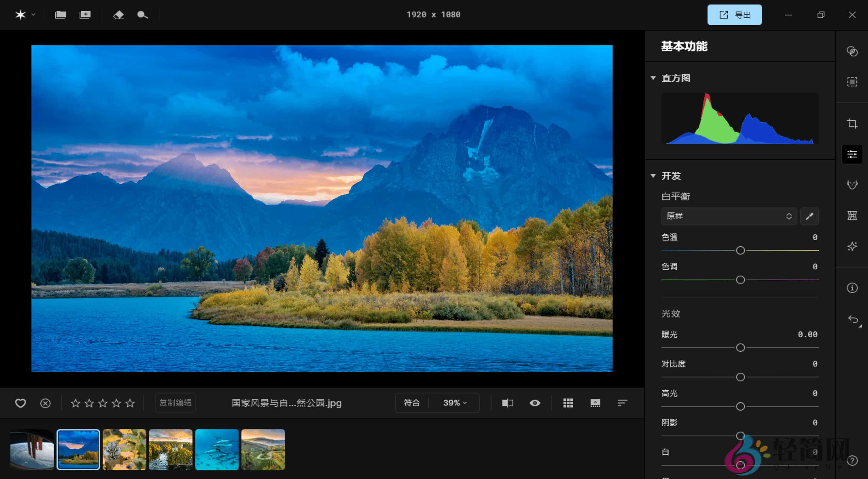Toggle before/after comparison view
Screen dimensions: 868x479
(x=507, y=403)
